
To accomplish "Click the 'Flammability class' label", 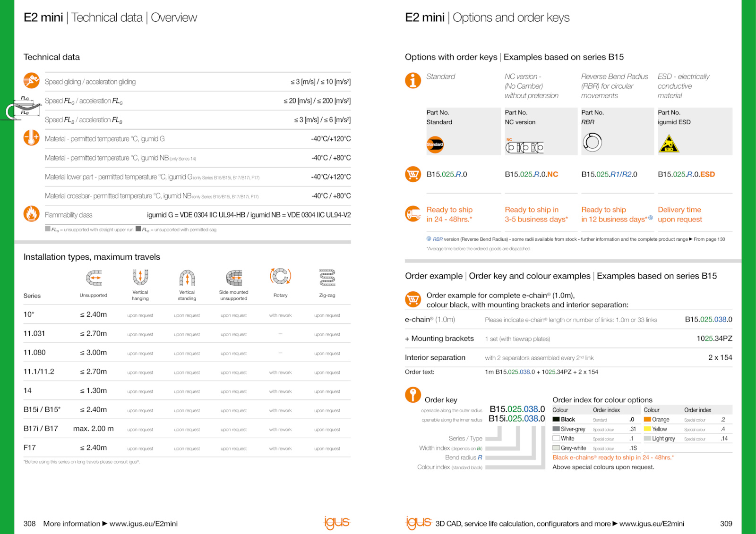I will pos(69,215).
